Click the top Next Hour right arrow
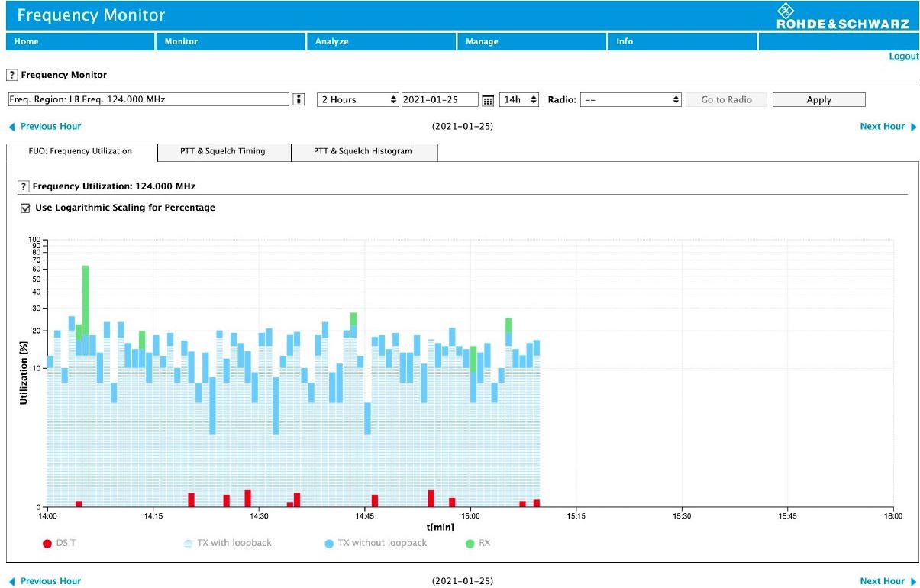920x588 pixels. (913, 127)
